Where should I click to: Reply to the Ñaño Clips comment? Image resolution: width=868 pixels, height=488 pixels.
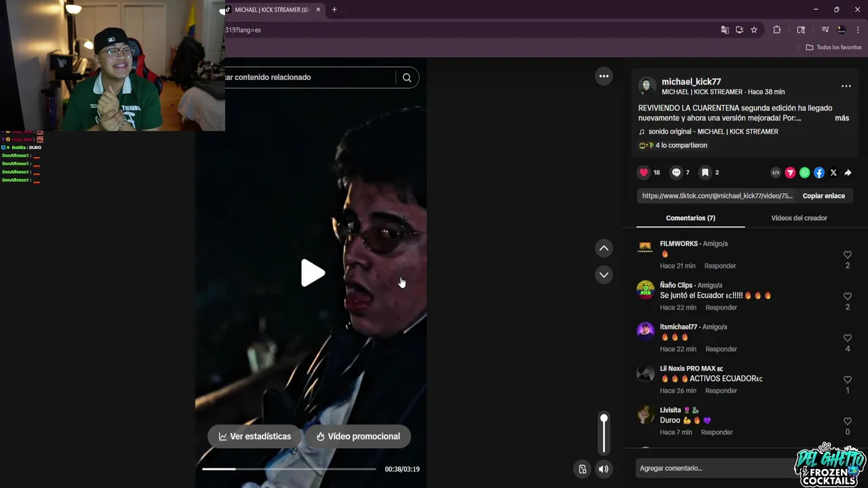coord(721,308)
